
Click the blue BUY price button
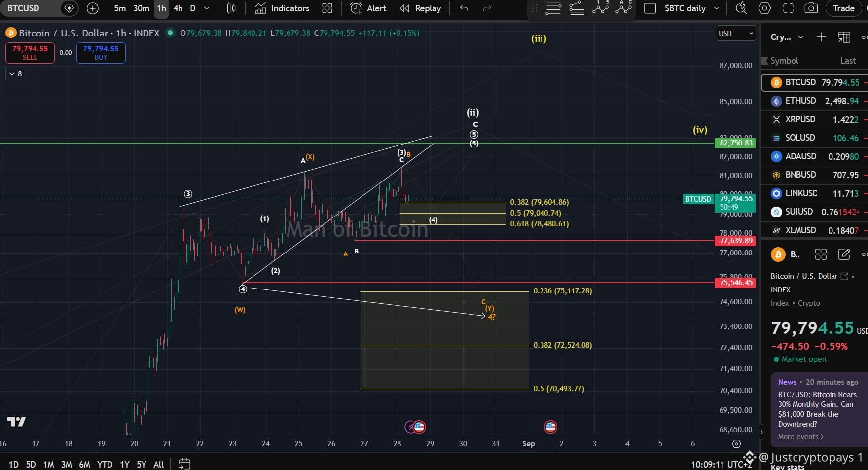pyautogui.click(x=101, y=53)
